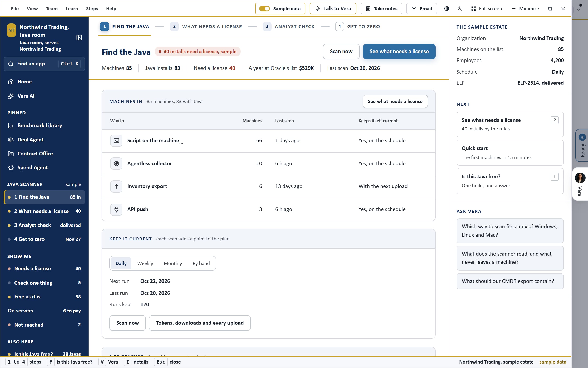Open Vera AI in sidebar

click(44, 96)
